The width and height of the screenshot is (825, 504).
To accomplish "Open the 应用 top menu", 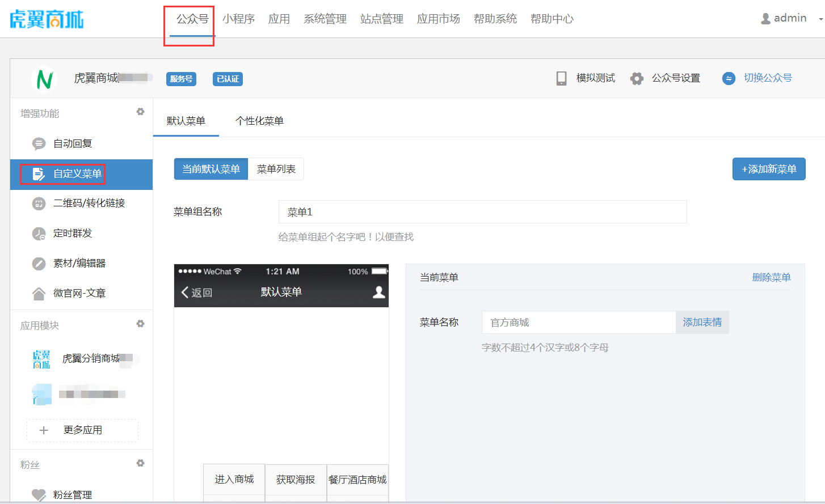I will tap(279, 19).
